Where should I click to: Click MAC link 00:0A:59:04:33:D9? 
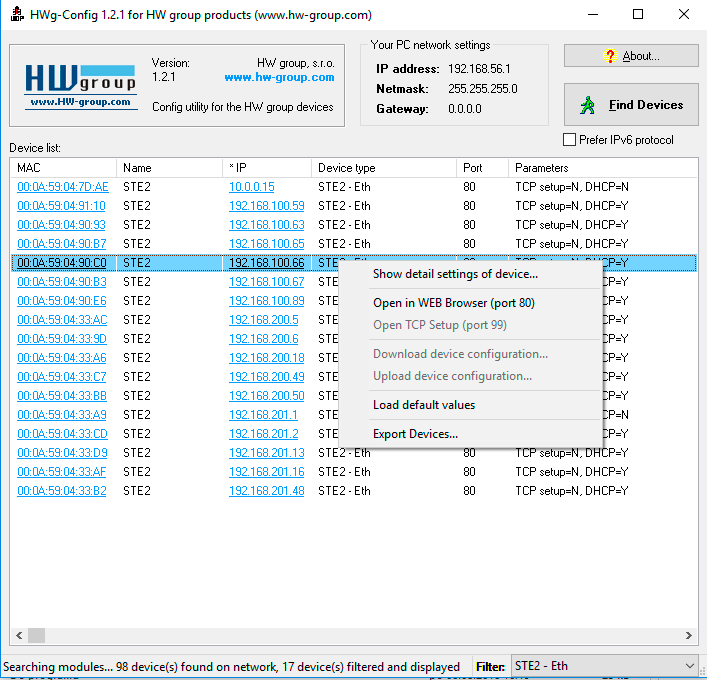tap(62, 452)
